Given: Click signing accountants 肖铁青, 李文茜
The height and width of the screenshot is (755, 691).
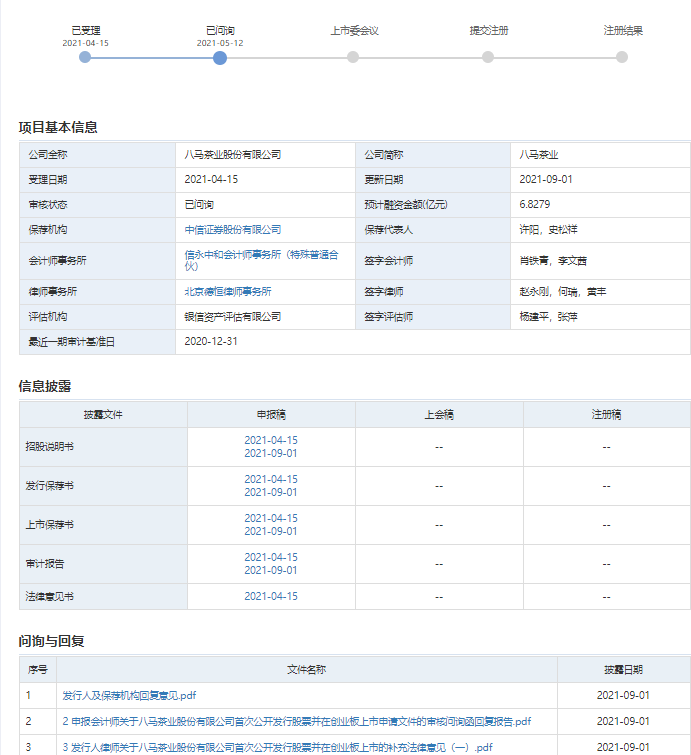Looking at the screenshot, I should point(553,260).
